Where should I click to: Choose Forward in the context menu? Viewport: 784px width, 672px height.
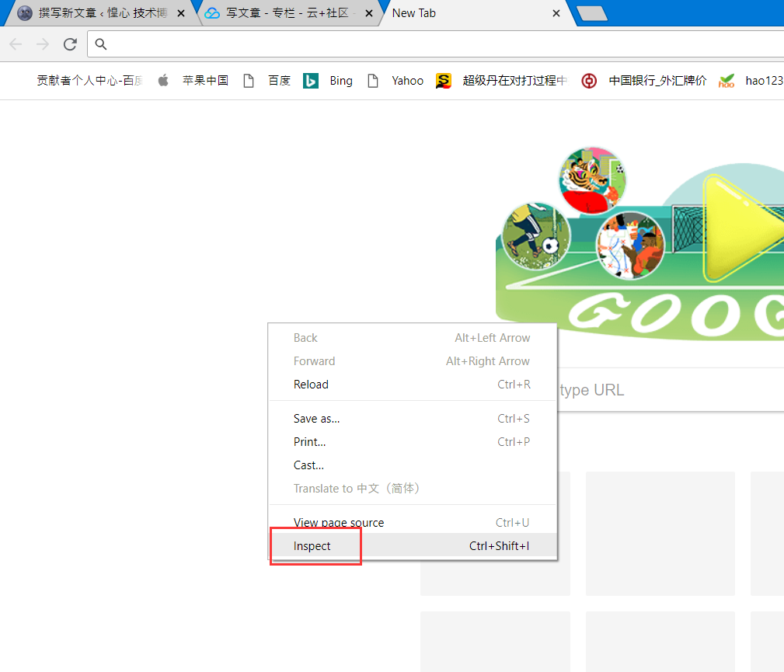pyautogui.click(x=413, y=361)
